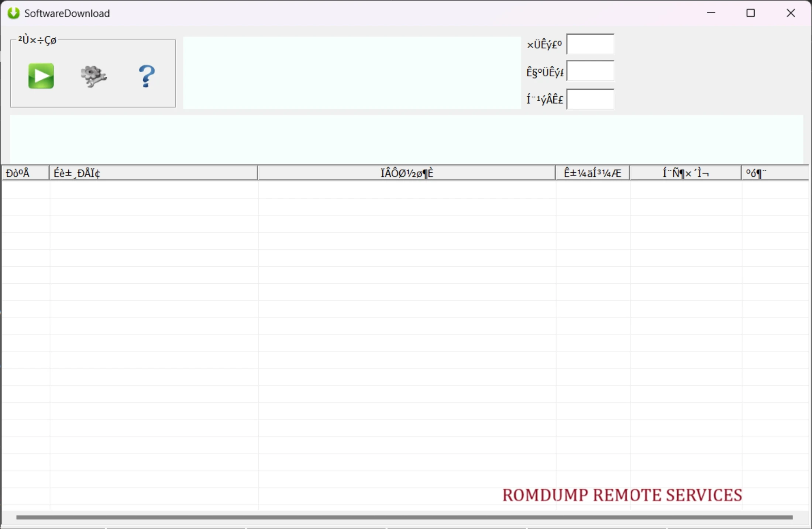Click the SoftwareDownload green title bar icon
This screenshot has width=812, height=529.
14,13
